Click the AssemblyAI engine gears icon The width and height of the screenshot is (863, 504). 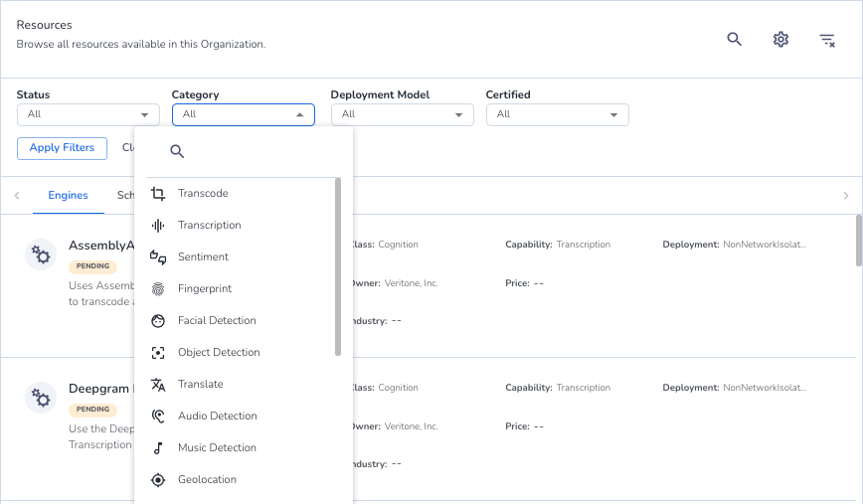click(41, 254)
